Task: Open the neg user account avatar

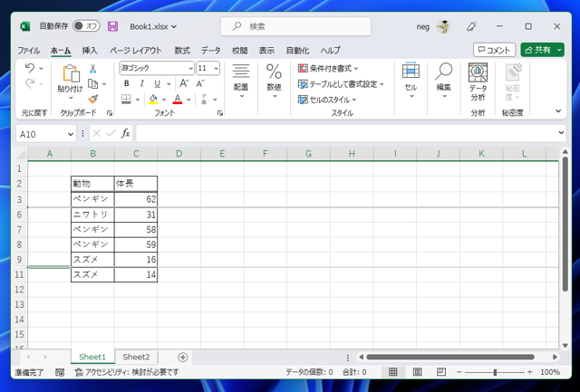Action: tap(443, 26)
